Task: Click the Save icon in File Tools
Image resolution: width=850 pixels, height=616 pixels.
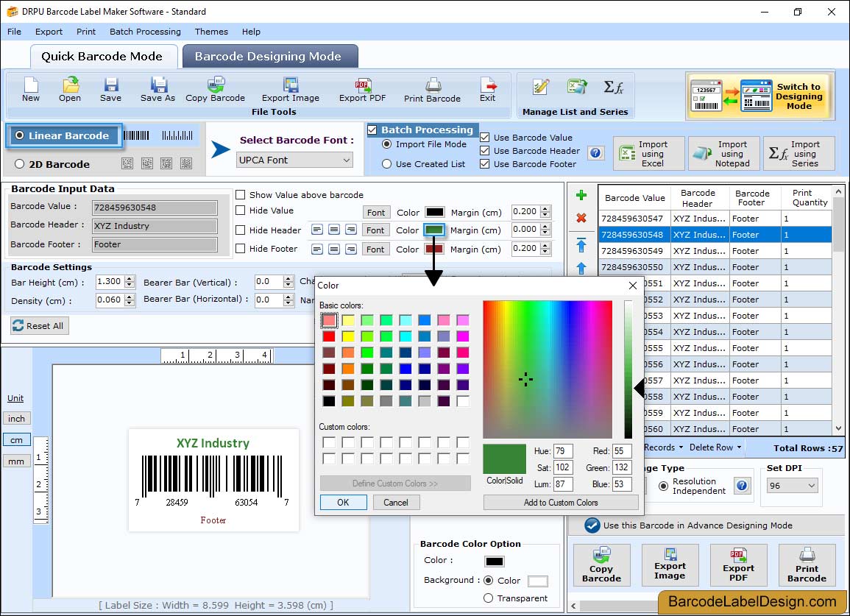Action: (110, 90)
